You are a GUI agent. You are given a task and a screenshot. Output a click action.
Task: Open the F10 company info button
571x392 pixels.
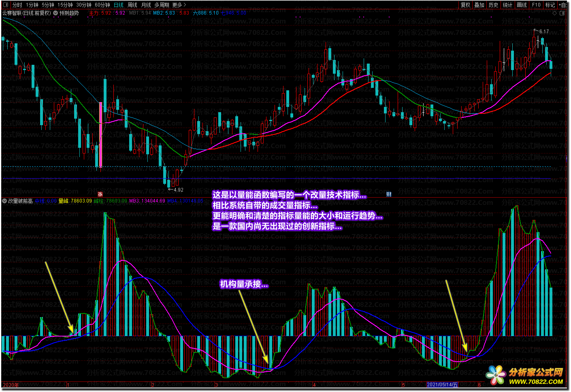(x=536, y=5)
